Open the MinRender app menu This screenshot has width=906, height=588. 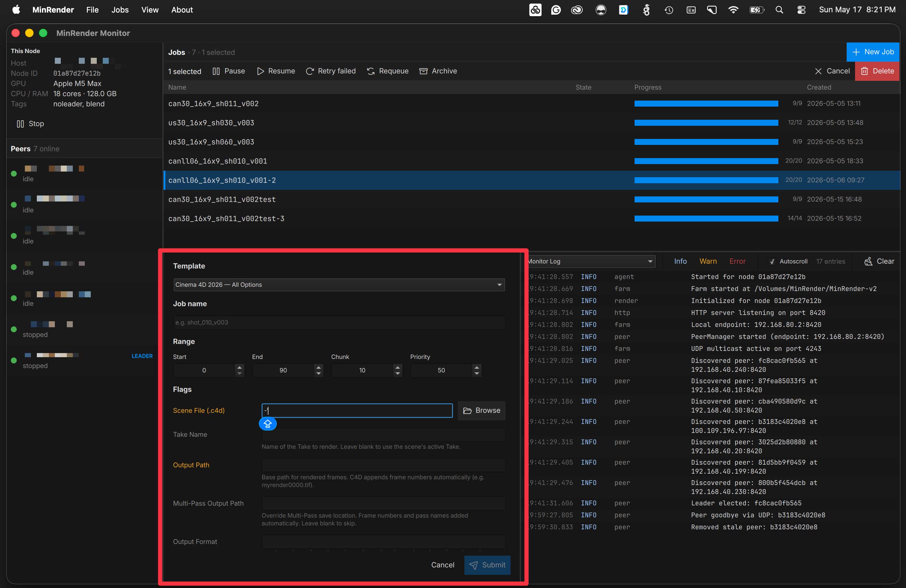click(53, 10)
